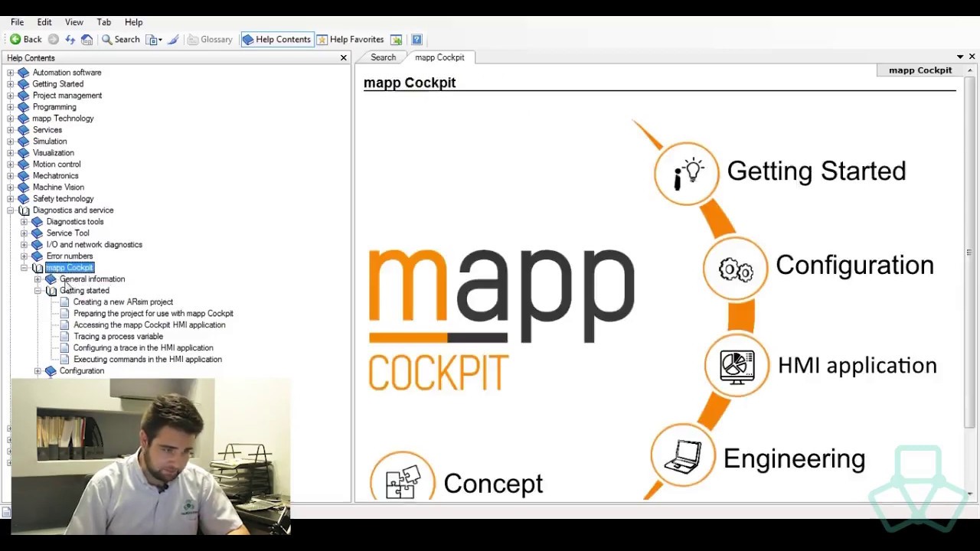Screen dimensions: 980x551
Task: Open the Getting Started link in diagram
Action: point(816,171)
